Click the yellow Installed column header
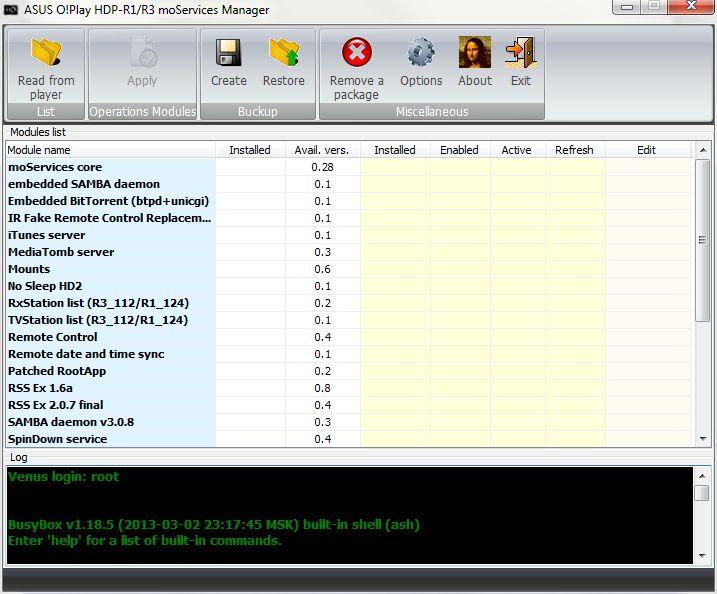The height and width of the screenshot is (594, 717). click(395, 150)
